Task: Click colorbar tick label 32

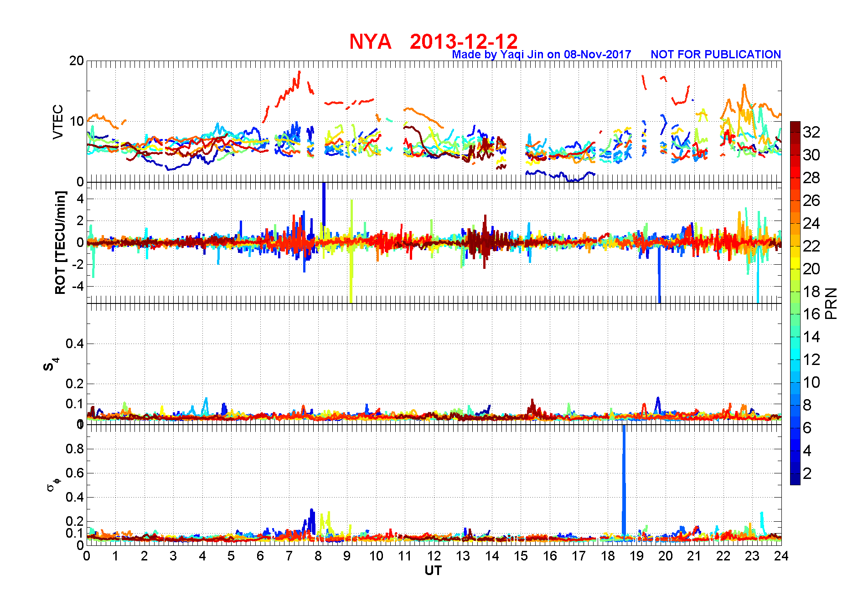Action: (811, 132)
